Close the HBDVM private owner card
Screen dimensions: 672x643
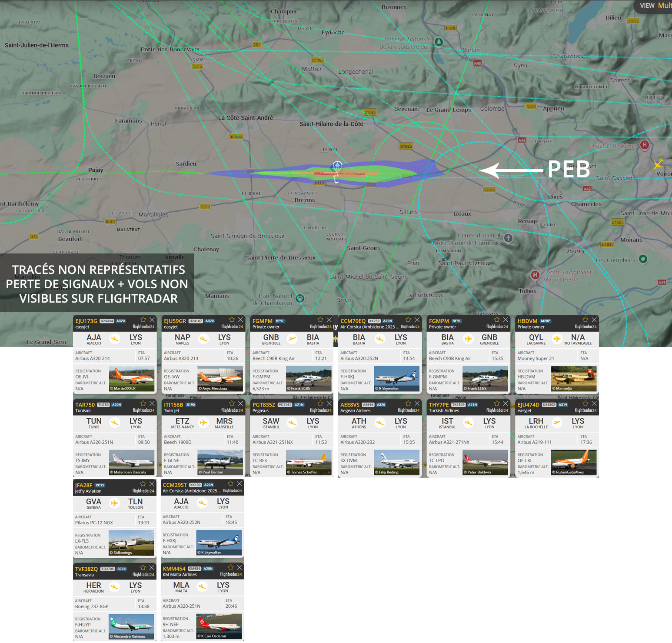point(594,320)
